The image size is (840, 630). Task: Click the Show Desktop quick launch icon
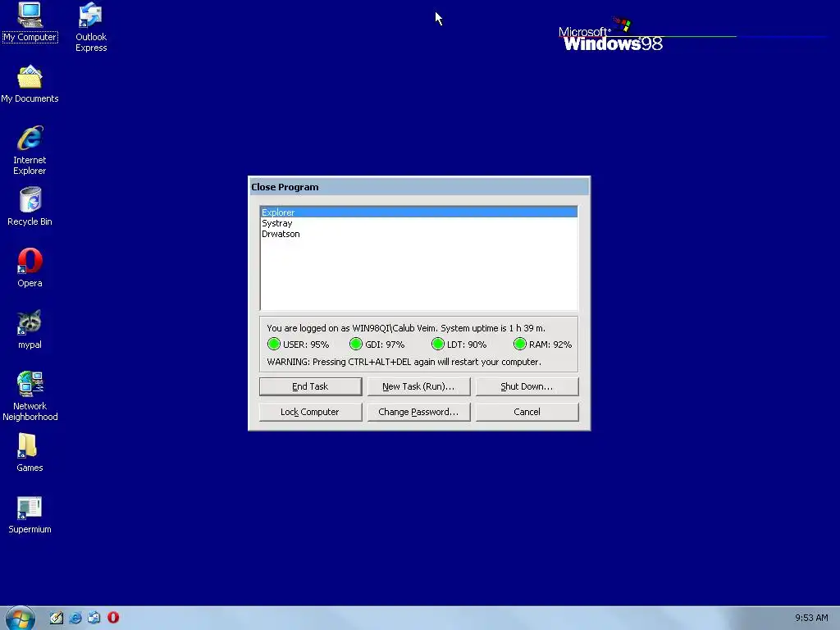(x=57, y=618)
